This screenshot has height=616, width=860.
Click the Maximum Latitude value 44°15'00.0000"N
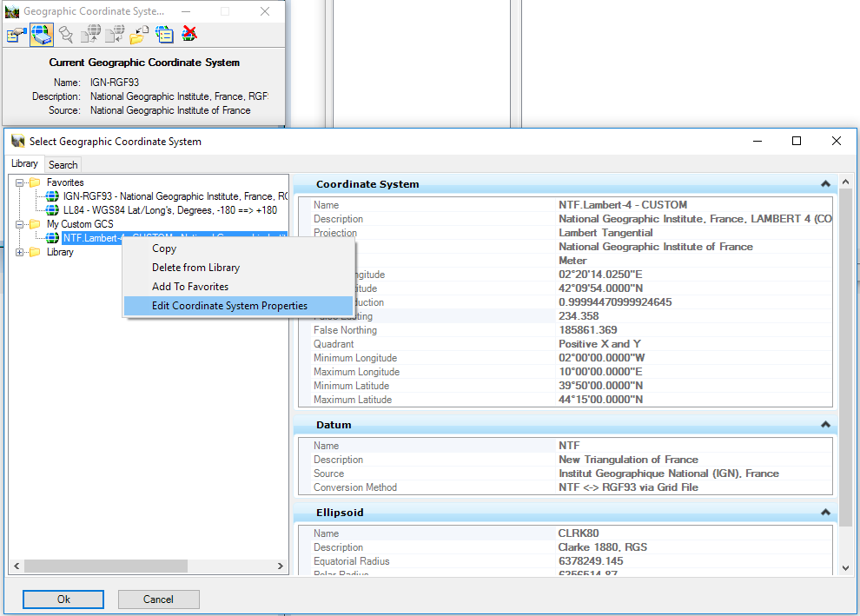(x=600, y=400)
